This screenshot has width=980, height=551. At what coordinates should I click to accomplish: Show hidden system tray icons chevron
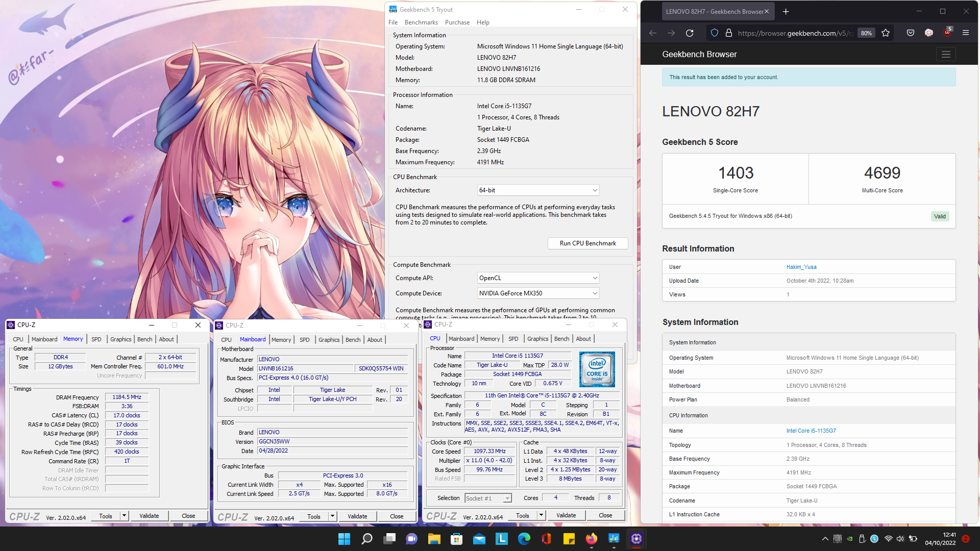click(x=825, y=539)
